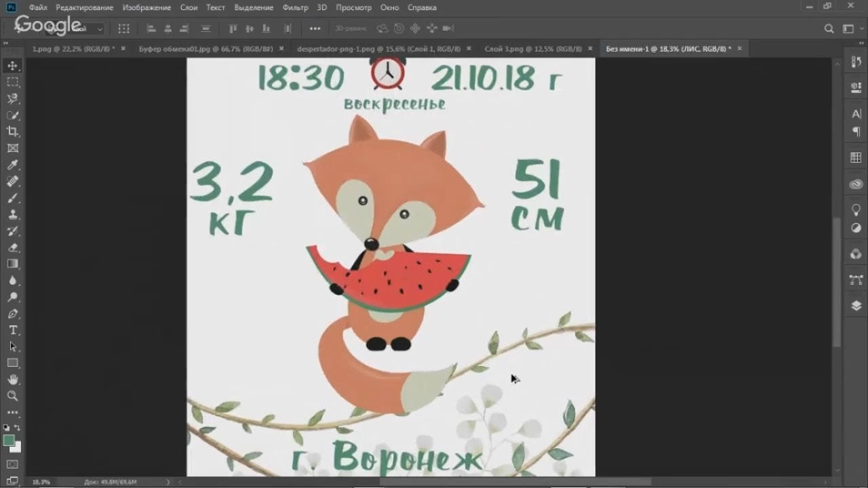The height and width of the screenshot is (488, 868).
Task: Select the Brush tool
Action: click(13, 198)
